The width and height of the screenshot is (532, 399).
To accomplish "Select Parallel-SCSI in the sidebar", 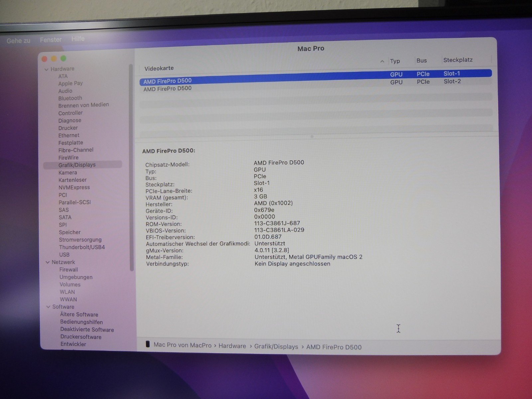I will tap(75, 202).
